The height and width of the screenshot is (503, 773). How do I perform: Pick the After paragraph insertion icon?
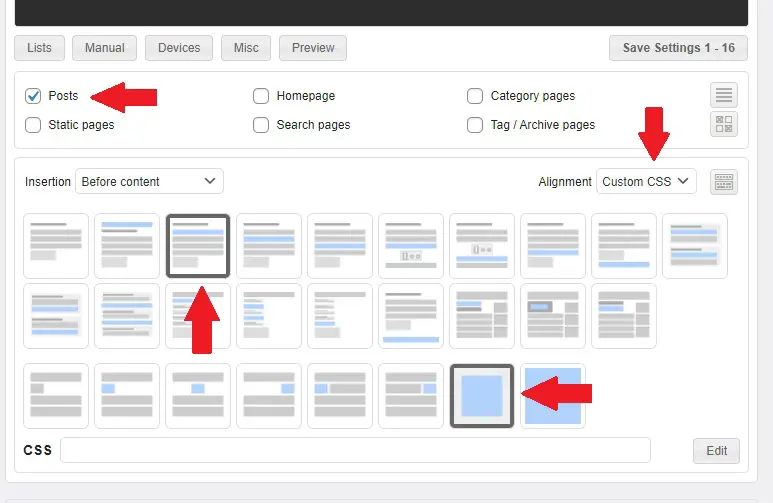[x=340, y=246]
